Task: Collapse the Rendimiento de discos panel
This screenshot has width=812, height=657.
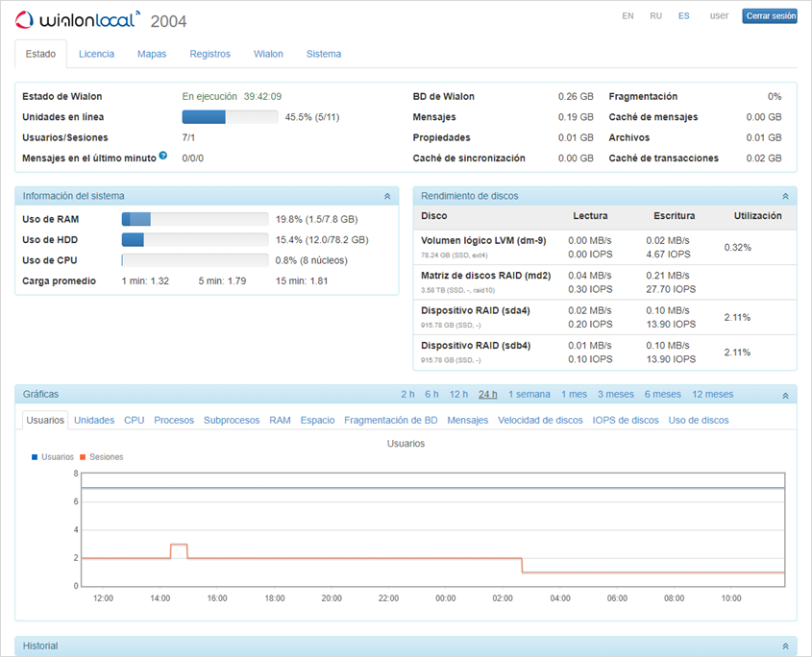Action: [x=786, y=196]
